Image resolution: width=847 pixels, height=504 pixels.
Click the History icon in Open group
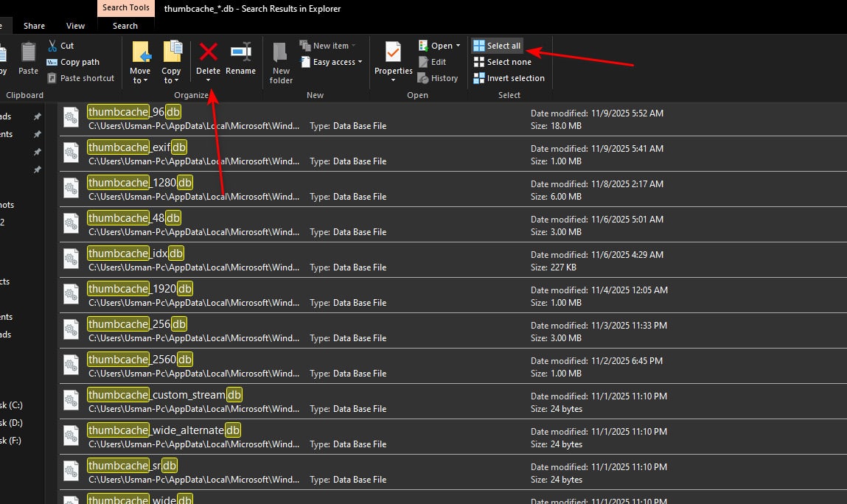(x=423, y=78)
